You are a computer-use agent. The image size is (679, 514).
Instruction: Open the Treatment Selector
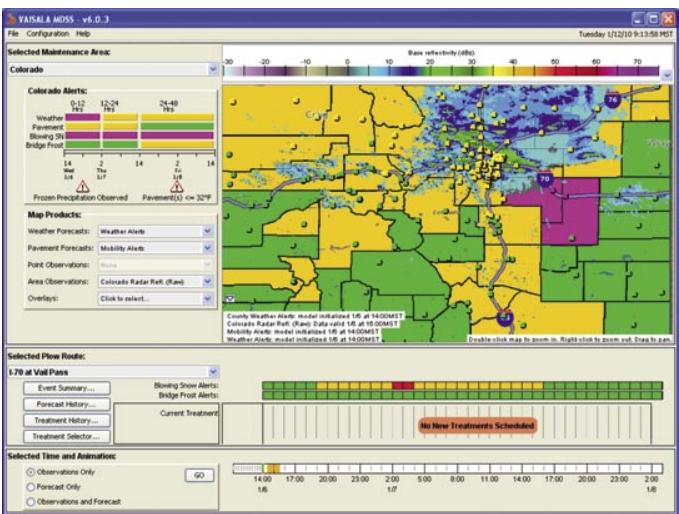67,436
